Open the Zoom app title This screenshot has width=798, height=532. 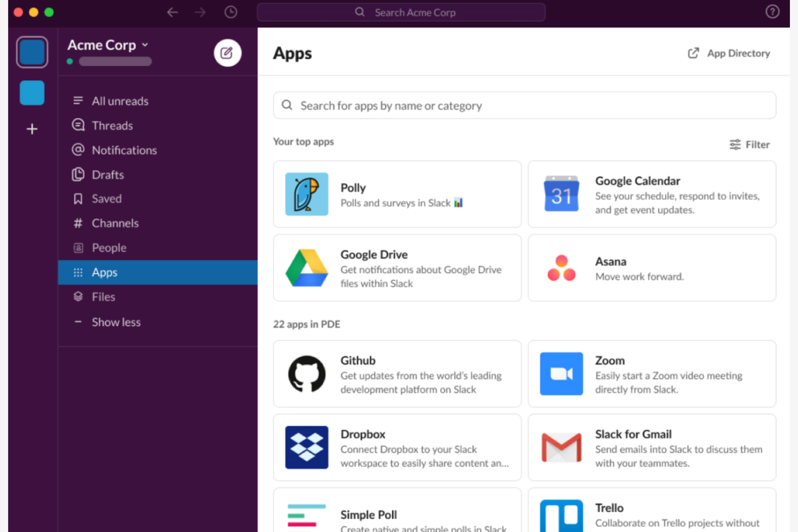[610, 361]
